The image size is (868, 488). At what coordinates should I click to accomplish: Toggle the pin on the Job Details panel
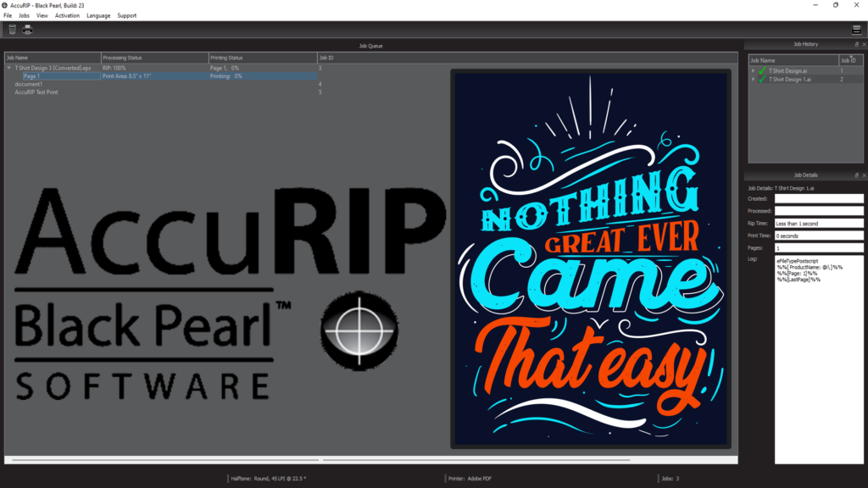857,175
